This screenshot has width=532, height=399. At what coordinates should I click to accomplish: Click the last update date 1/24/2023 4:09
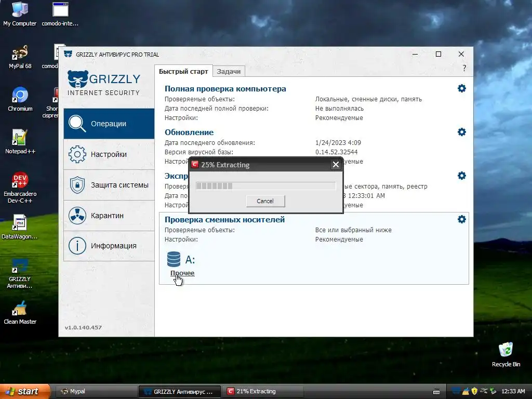coord(338,142)
